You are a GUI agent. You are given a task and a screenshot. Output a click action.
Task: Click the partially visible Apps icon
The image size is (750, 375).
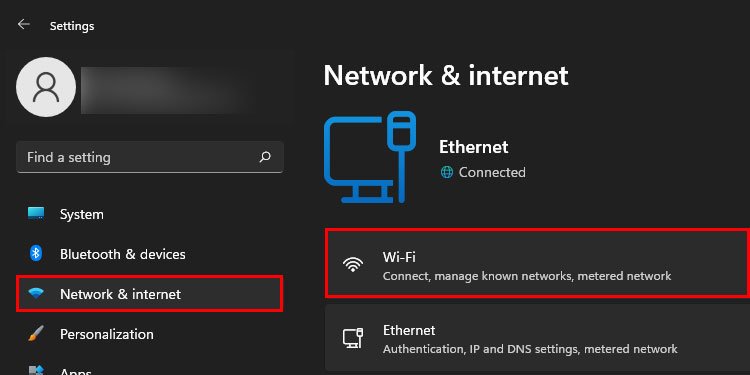[36, 370]
